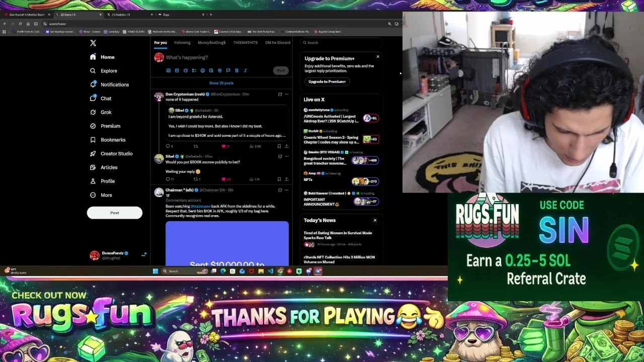Click the location tag icon in composer
This screenshot has width=644, height=362.
point(220,70)
